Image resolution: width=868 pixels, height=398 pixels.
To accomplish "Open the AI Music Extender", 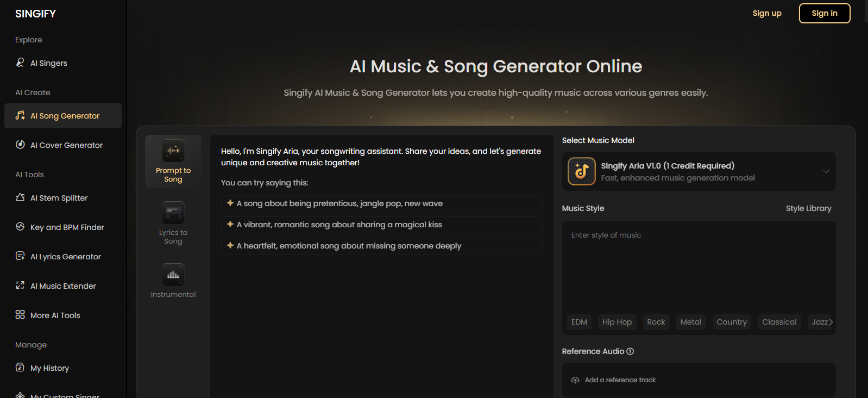I will (x=63, y=286).
